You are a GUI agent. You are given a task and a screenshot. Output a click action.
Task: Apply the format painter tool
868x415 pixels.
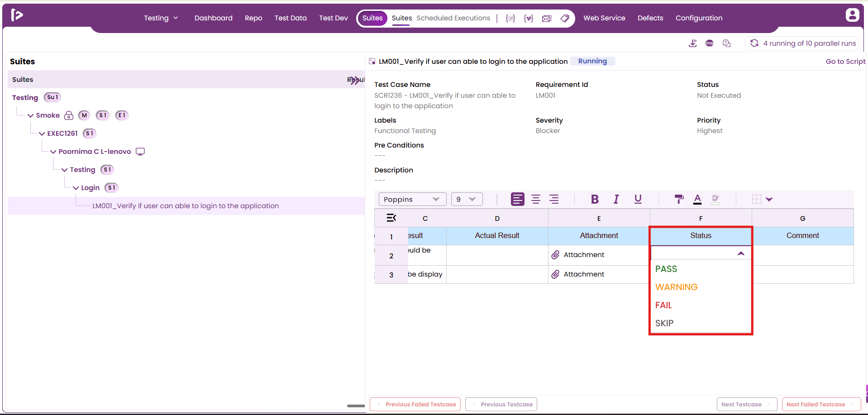pos(679,199)
